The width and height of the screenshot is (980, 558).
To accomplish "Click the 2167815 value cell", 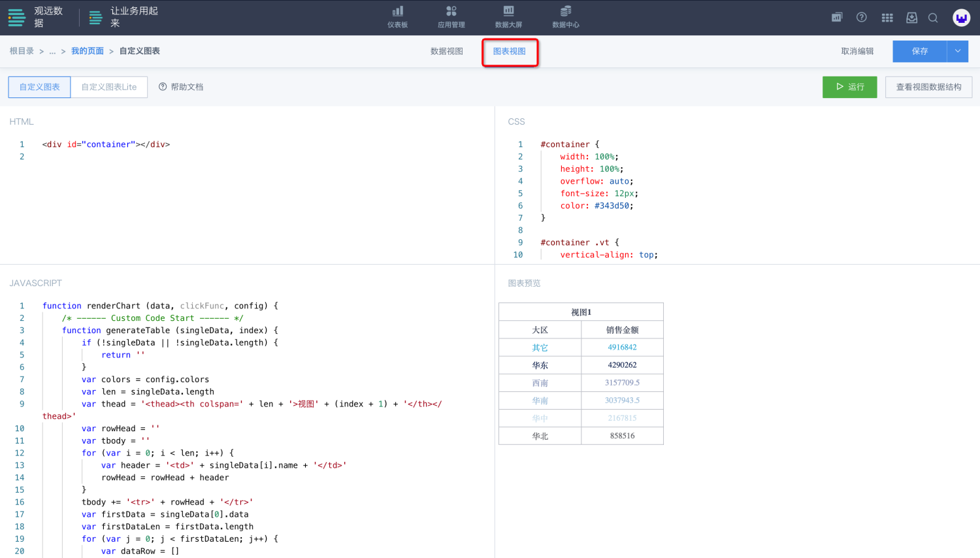I will [x=622, y=418].
